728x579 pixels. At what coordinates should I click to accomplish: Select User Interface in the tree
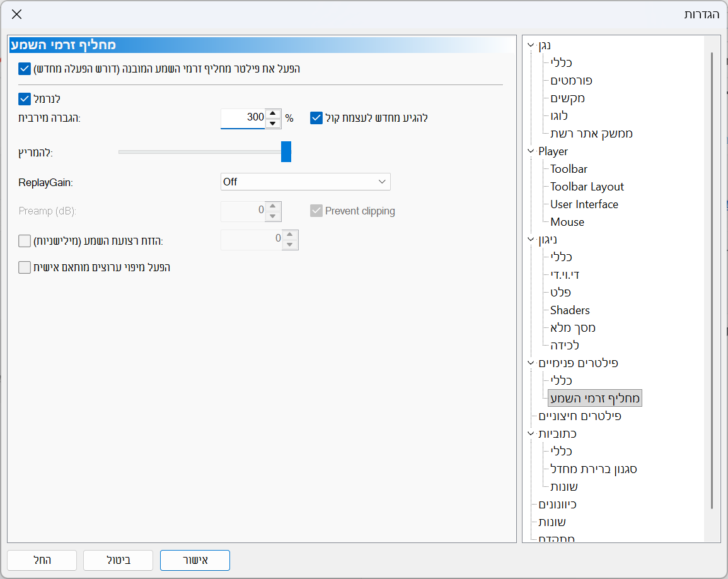584,204
